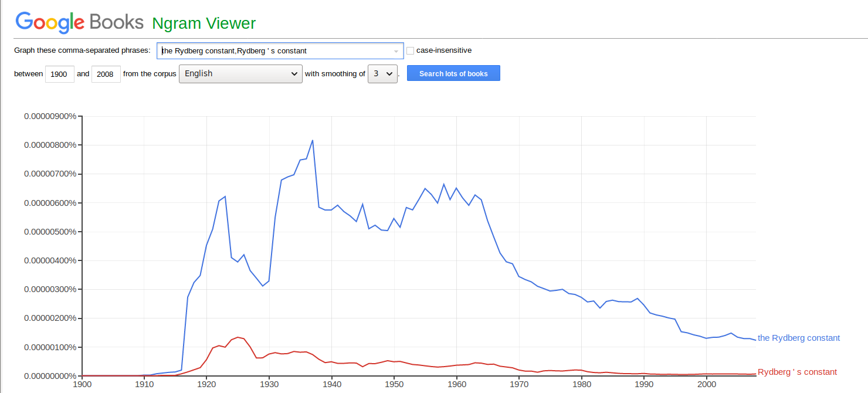Click the phrases search input field
This screenshot has width=868, height=393.
(x=276, y=51)
